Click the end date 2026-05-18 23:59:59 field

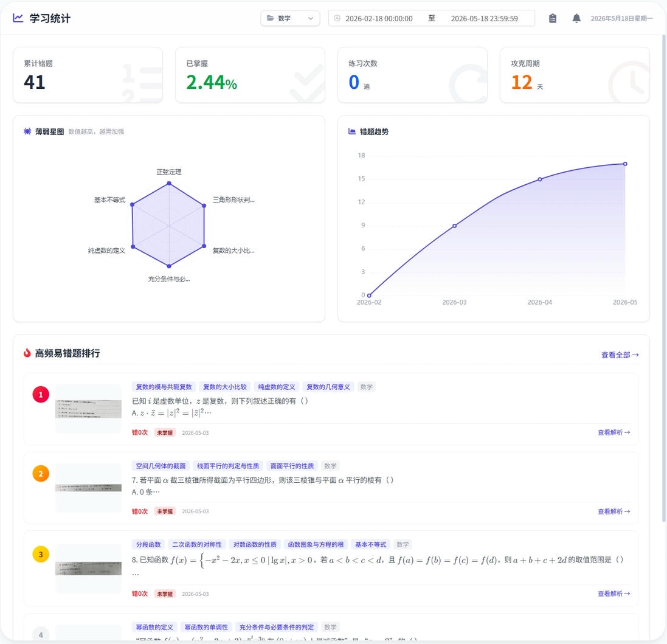[484, 19]
